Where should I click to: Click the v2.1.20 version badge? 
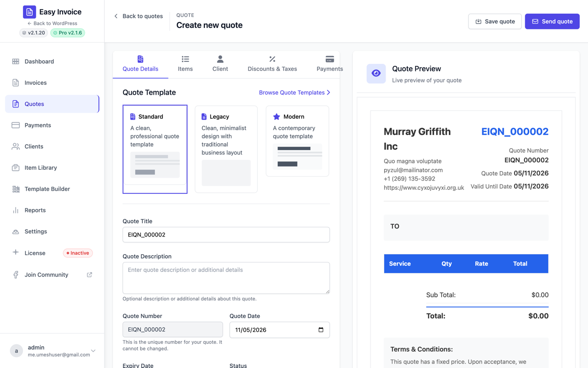tap(33, 33)
